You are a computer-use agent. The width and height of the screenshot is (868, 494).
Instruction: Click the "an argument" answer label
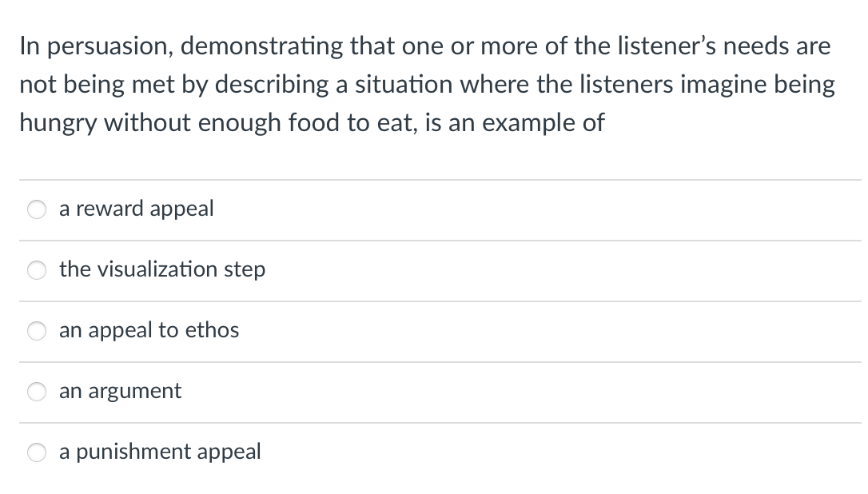coord(120,391)
